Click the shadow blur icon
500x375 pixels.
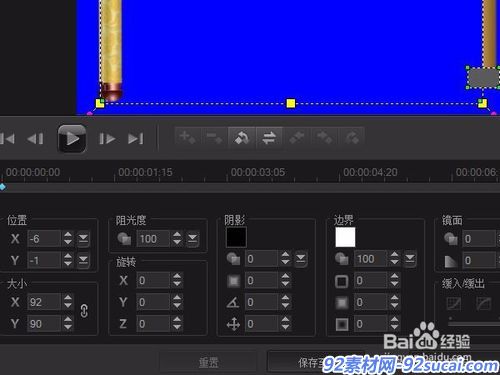[x=234, y=281]
